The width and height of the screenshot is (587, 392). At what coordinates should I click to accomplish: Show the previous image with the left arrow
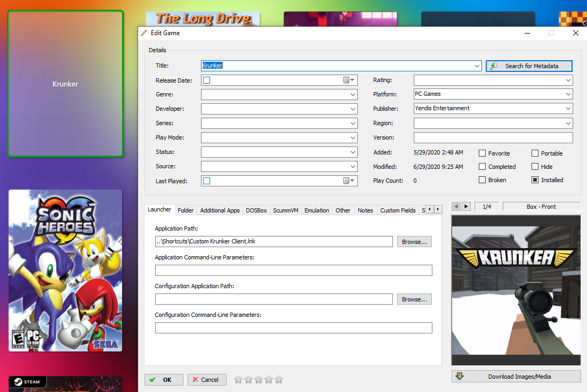pos(456,207)
